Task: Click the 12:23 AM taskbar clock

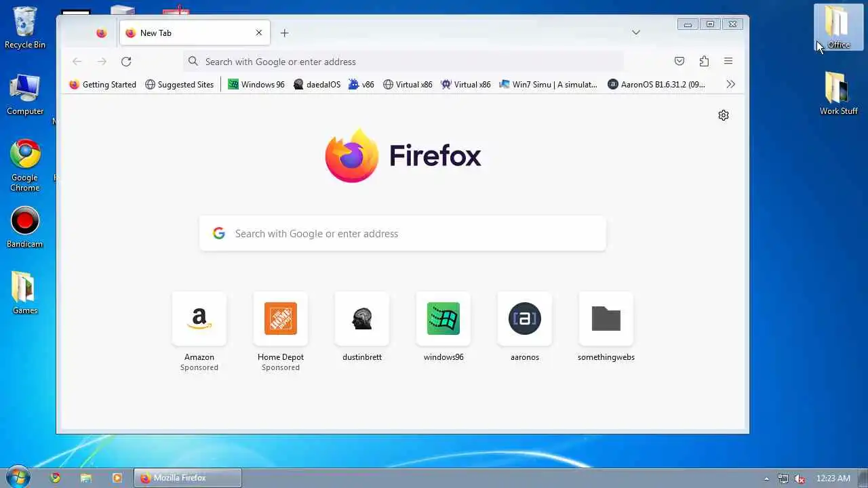Action: click(x=833, y=479)
